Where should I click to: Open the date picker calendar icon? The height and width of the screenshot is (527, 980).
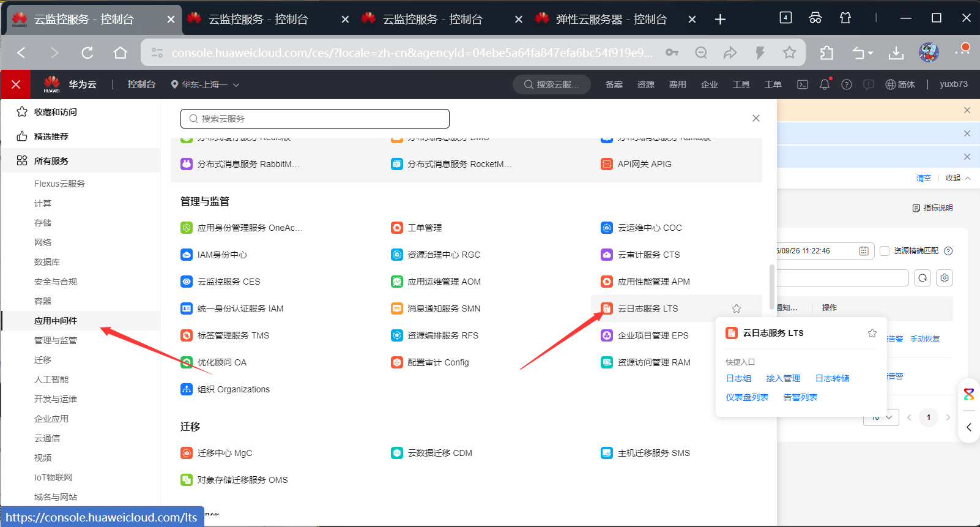[x=864, y=251]
